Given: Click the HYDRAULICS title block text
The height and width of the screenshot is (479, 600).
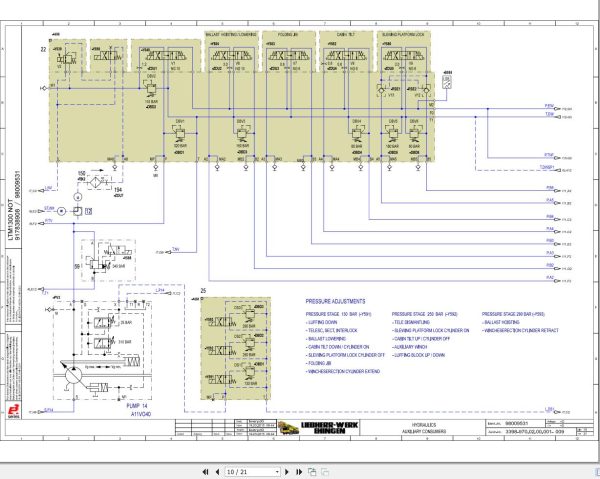Looking at the screenshot, I should [424, 425].
